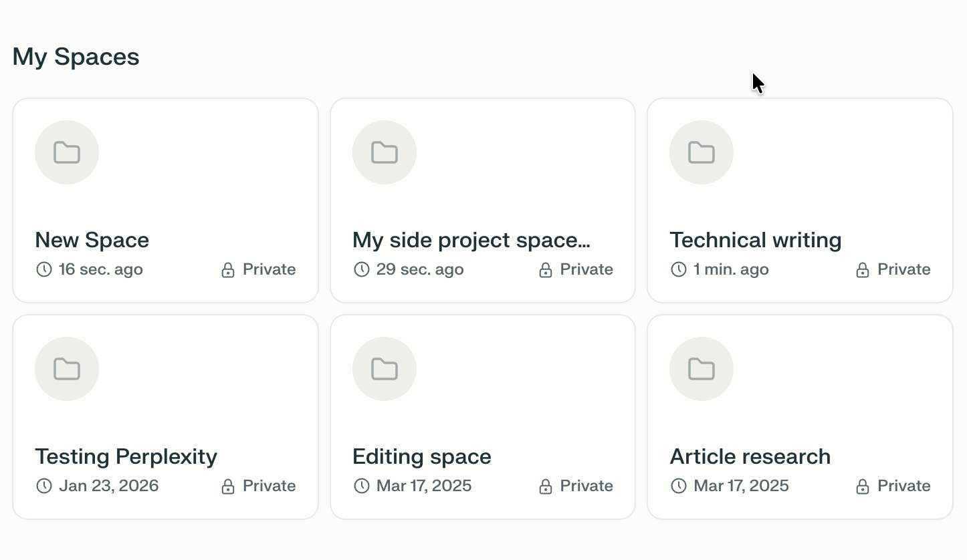
Task: Click the Testing Perplexity folder icon
Action: pyautogui.click(x=67, y=369)
